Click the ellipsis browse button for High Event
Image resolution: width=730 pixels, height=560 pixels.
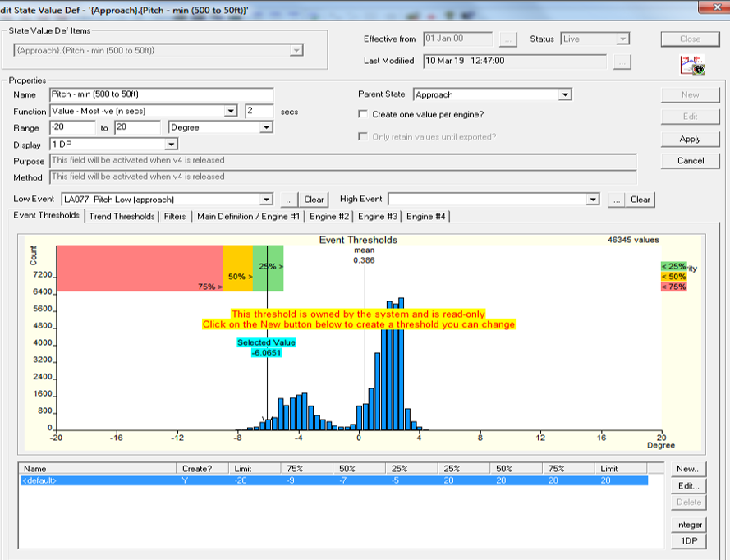point(615,200)
